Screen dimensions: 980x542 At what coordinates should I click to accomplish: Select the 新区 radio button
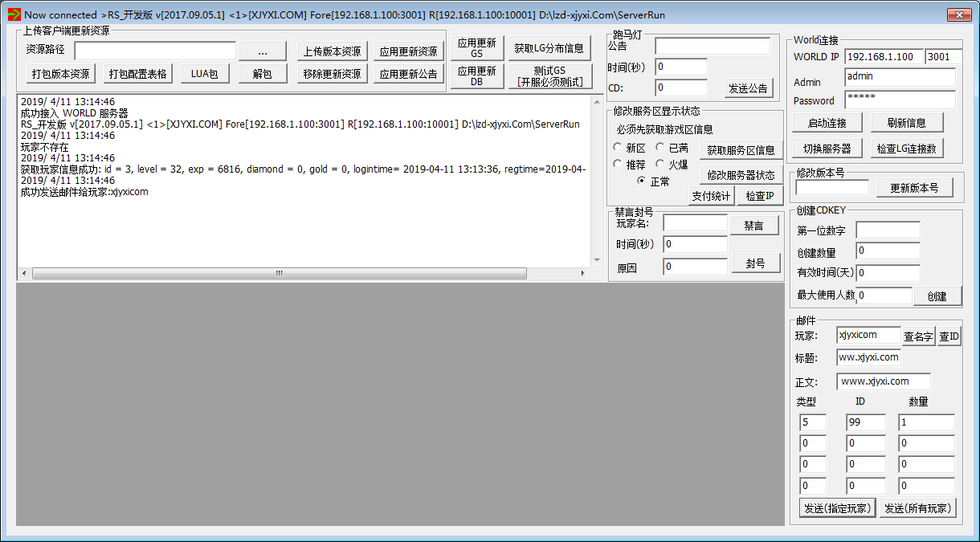[x=618, y=148]
